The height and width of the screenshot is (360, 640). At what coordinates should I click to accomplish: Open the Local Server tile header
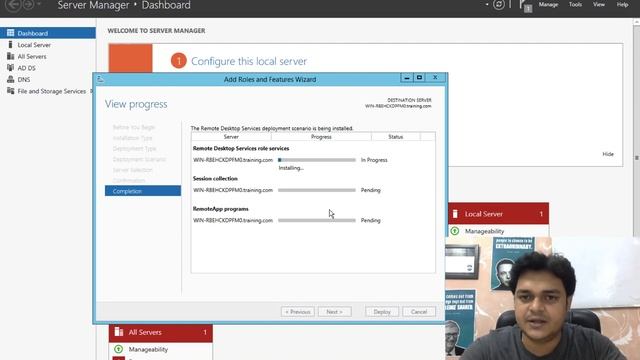[498, 213]
